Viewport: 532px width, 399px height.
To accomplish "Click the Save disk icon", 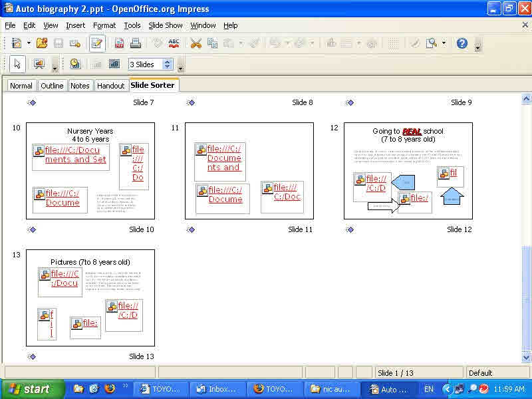I will [59, 43].
